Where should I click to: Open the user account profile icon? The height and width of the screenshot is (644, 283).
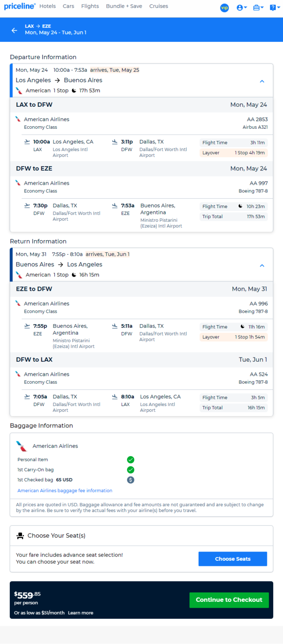tap(242, 8)
